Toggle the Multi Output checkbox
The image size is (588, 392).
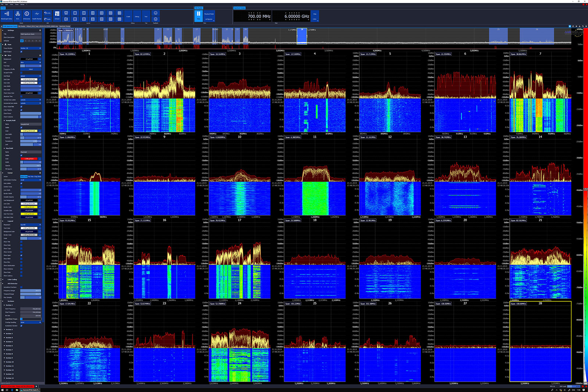pos(21,51)
